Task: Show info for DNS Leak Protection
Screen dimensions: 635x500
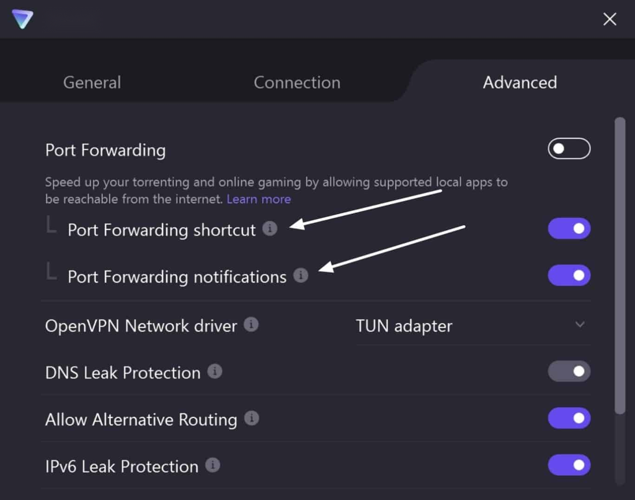Action: tap(214, 372)
